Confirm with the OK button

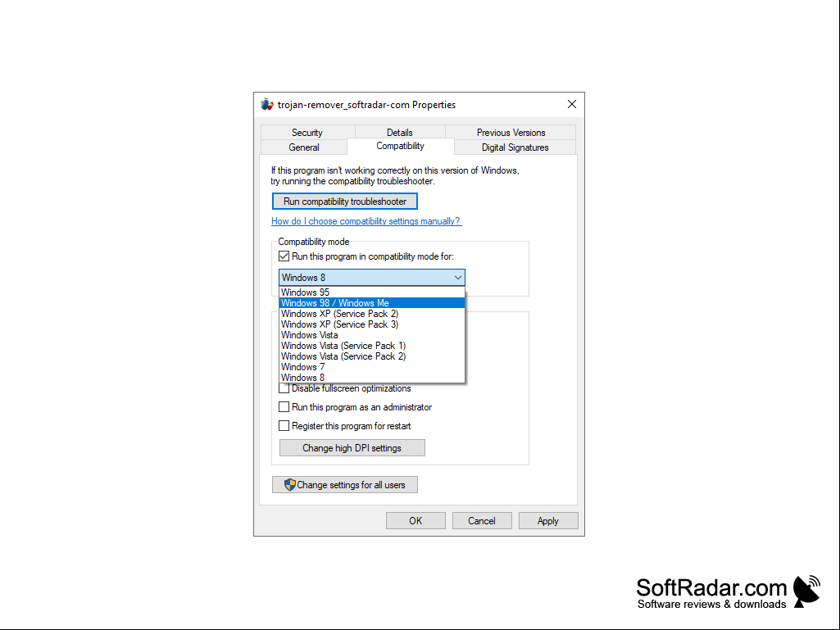tap(415, 521)
